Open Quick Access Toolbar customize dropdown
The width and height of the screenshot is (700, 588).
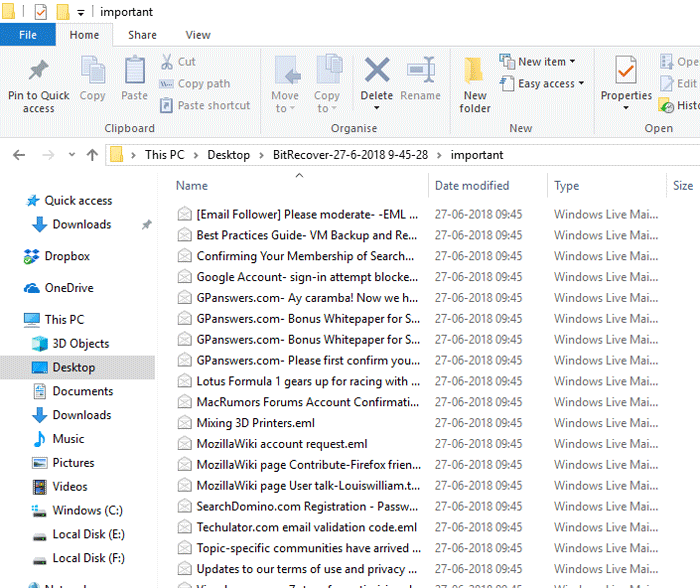point(80,13)
